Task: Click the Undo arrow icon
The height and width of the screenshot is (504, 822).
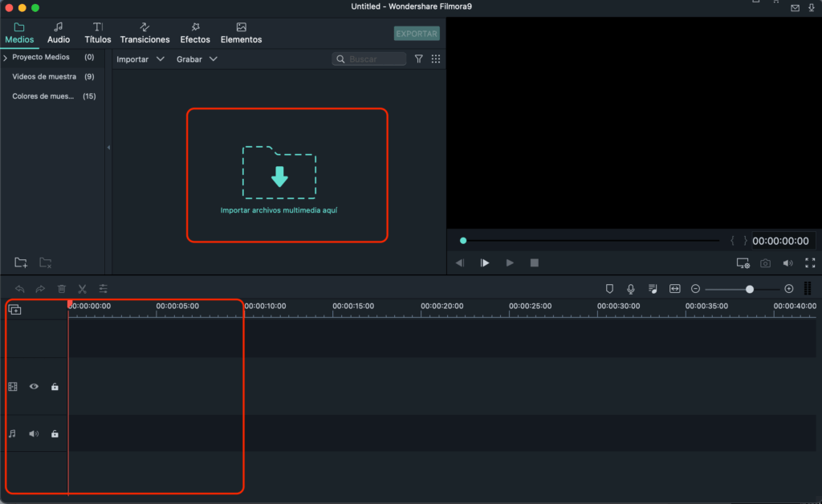Action: coord(20,288)
